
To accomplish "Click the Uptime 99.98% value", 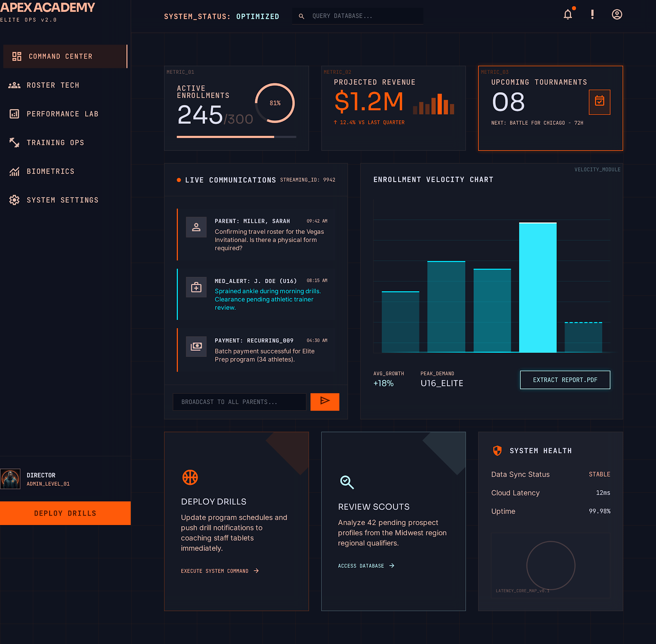I will coord(599,511).
